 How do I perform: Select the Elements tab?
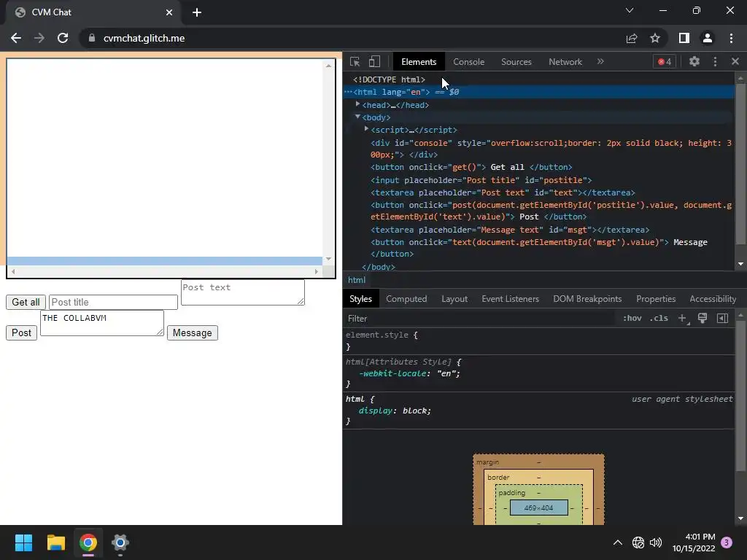pyautogui.click(x=418, y=62)
